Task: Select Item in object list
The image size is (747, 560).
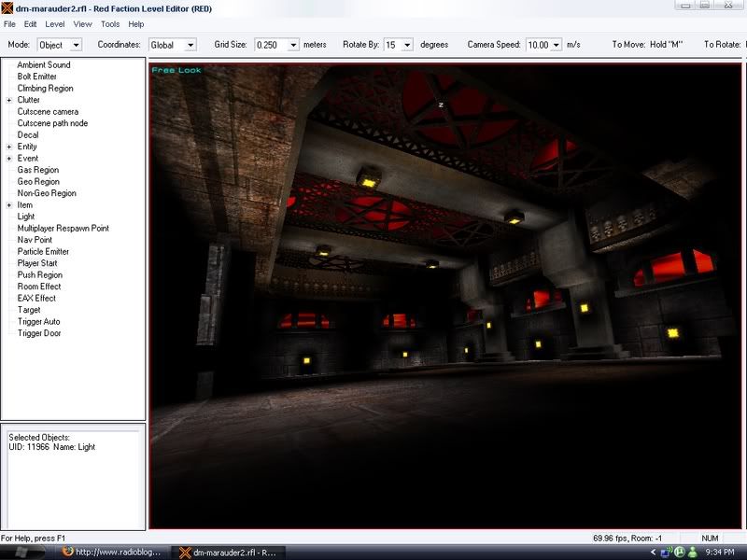Action: click(x=25, y=204)
